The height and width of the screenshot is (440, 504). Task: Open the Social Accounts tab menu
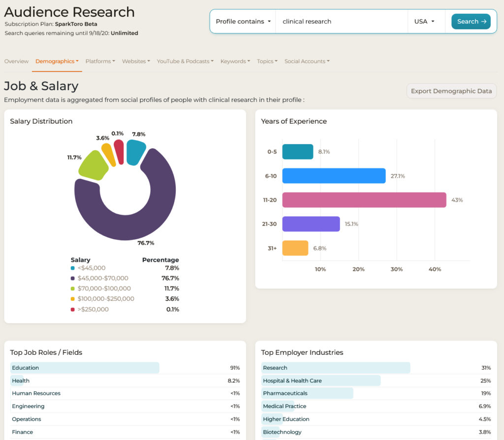[307, 62]
